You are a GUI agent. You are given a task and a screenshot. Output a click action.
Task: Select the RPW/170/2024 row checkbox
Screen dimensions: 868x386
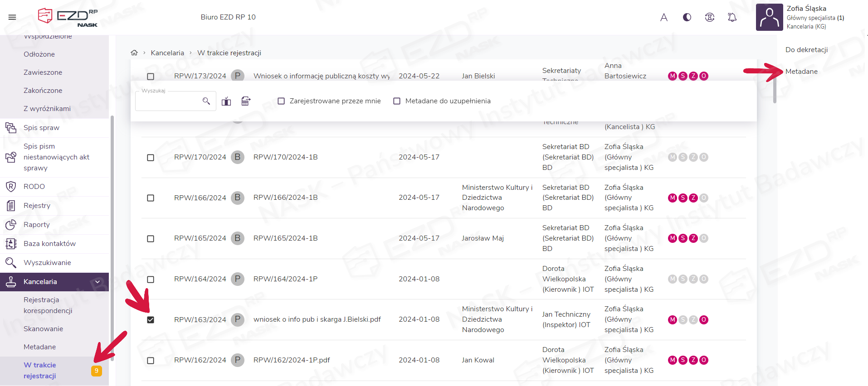pos(151,158)
